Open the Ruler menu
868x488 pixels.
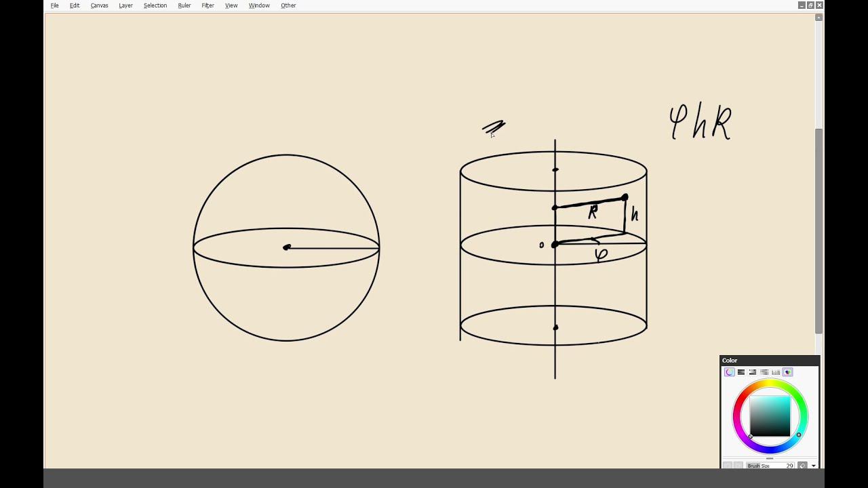coord(184,5)
